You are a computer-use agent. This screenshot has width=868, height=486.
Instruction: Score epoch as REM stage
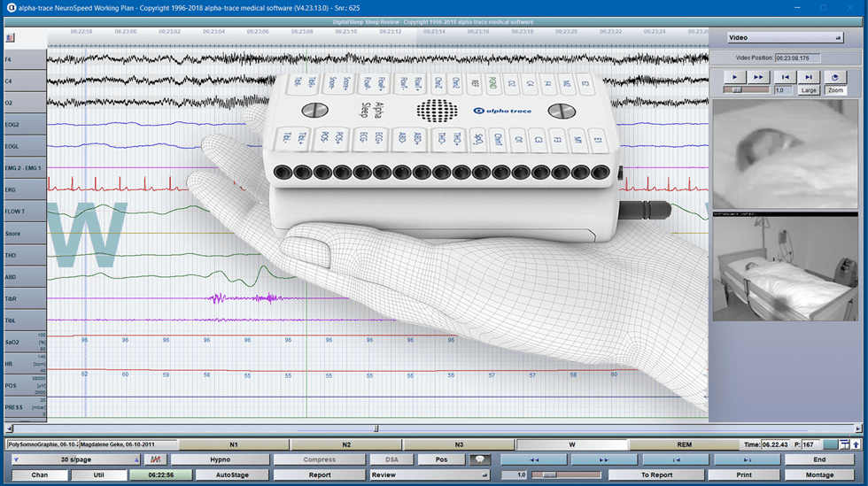pyautogui.click(x=684, y=444)
